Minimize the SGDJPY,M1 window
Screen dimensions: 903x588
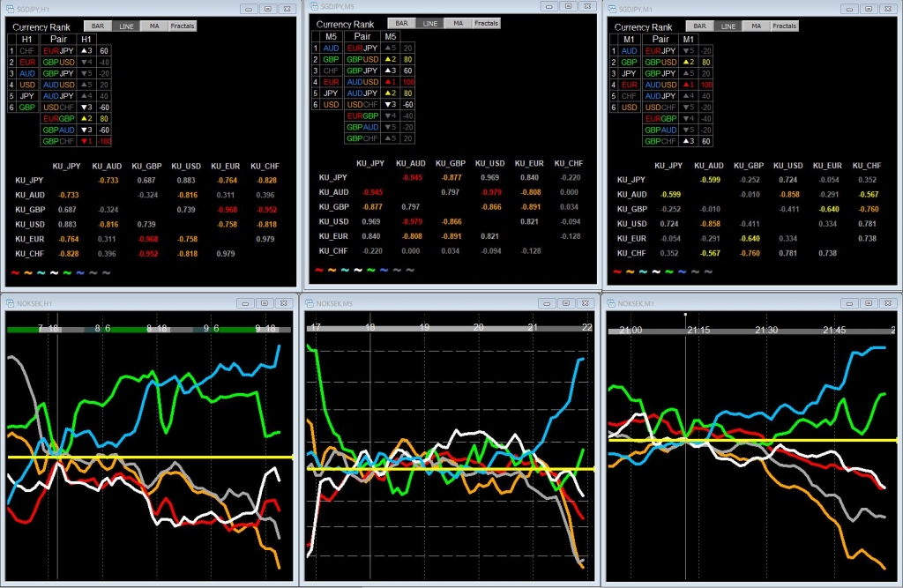[x=848, y=8]
